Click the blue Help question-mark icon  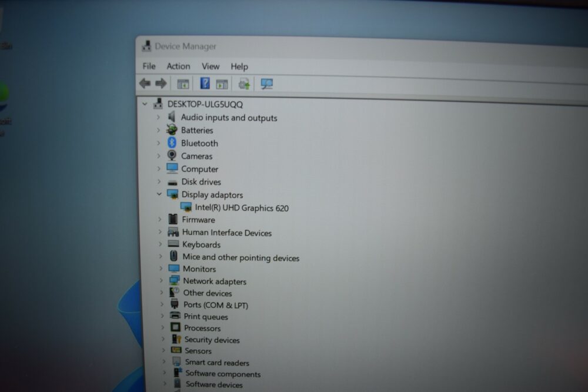[x=205, y=83]
